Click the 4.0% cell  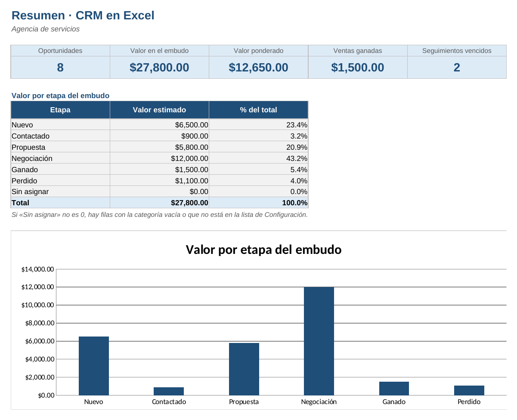click(x=259, y=181)
